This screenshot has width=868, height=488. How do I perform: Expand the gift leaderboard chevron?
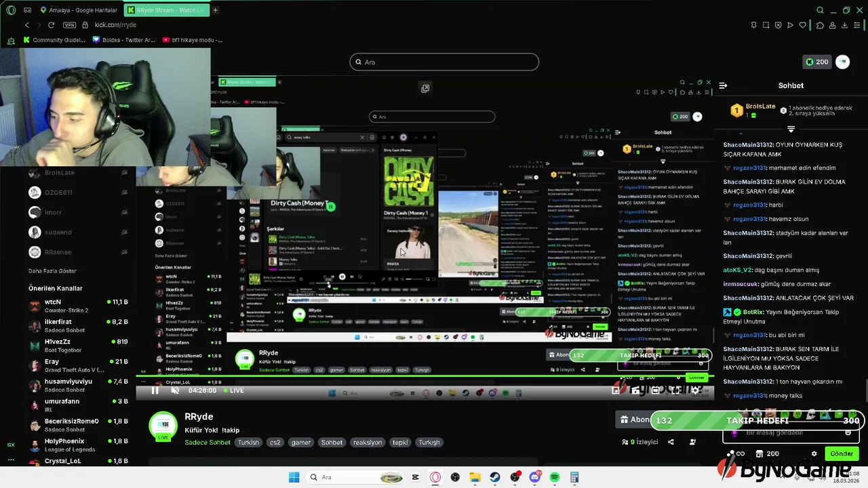coord(791,129)
